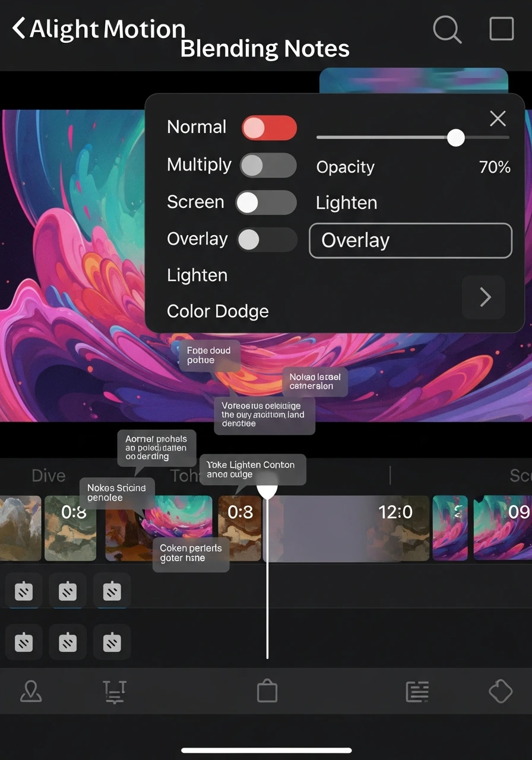Choose Lighten in the left blend list
This screenshot has width=532, height=760.
(197, 275)
